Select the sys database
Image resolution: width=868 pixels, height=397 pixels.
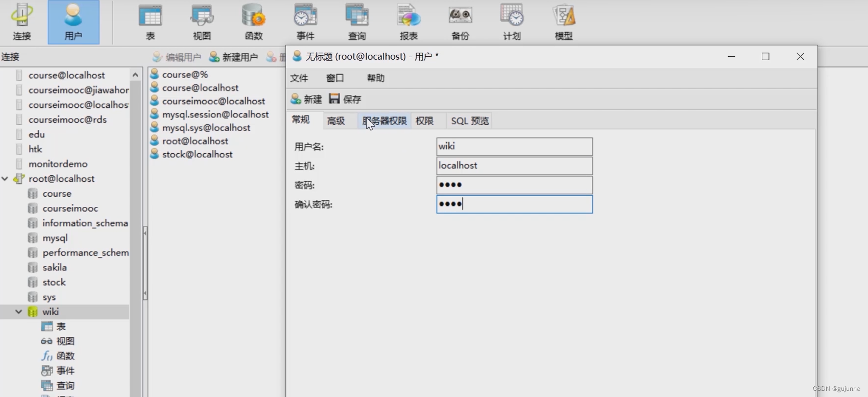tap(49, 297)
